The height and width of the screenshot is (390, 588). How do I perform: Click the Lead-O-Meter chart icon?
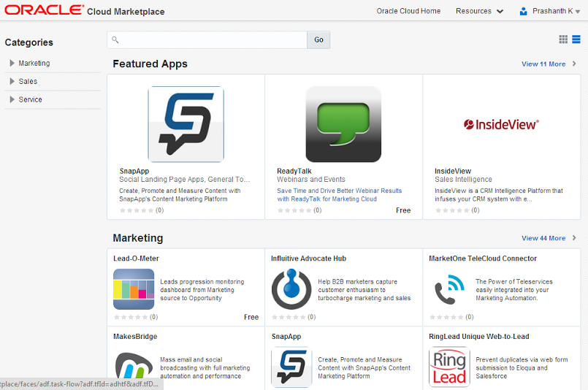(x=134, y=289)
